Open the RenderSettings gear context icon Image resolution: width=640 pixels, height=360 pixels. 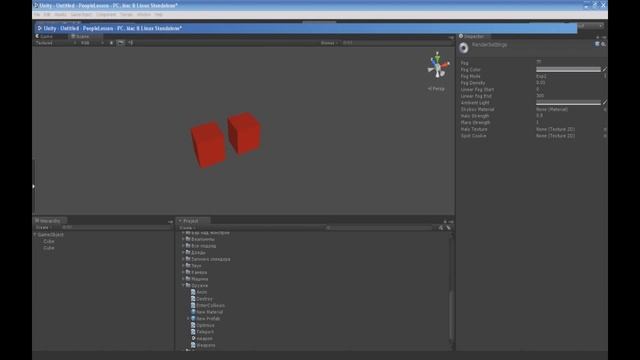(x=603, y=44)
